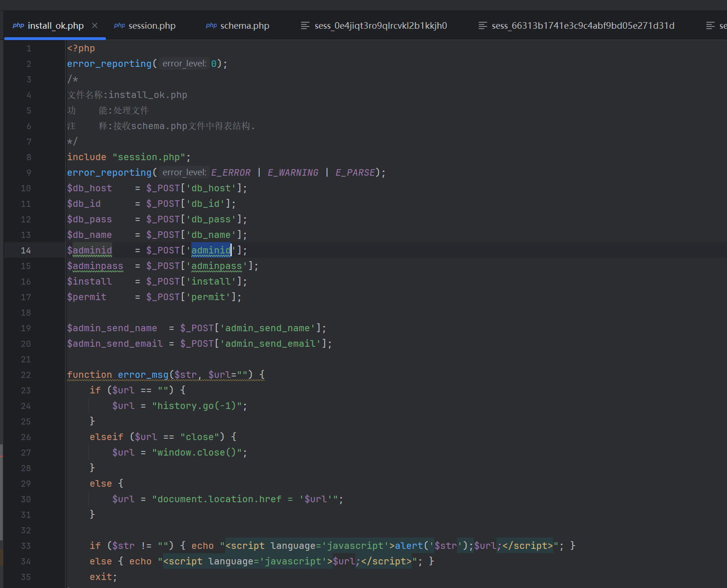The image size is (727, 588).
Task: Click the else keyword on line 29
Action: [101, 483]
